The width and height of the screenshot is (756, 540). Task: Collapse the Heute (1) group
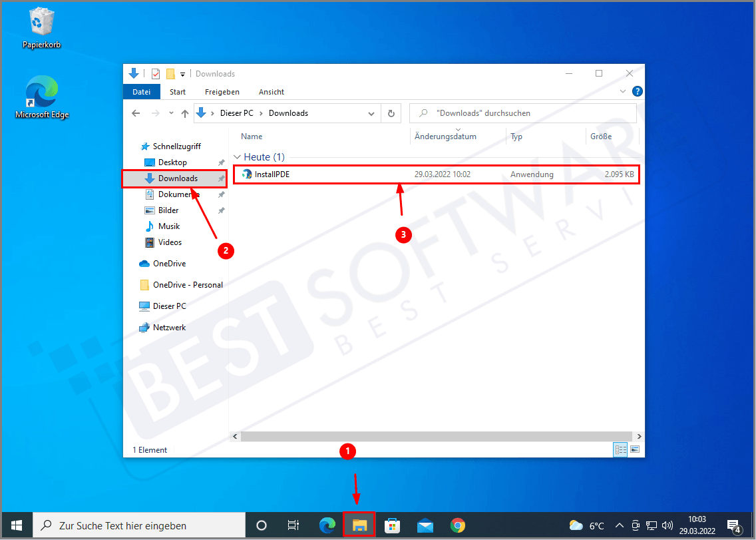[x=238, y=156]
